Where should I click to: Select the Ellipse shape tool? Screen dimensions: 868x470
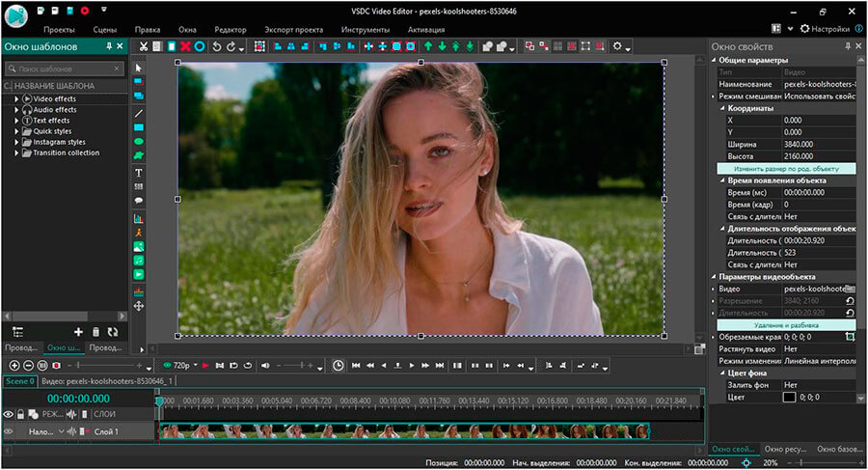138,141
